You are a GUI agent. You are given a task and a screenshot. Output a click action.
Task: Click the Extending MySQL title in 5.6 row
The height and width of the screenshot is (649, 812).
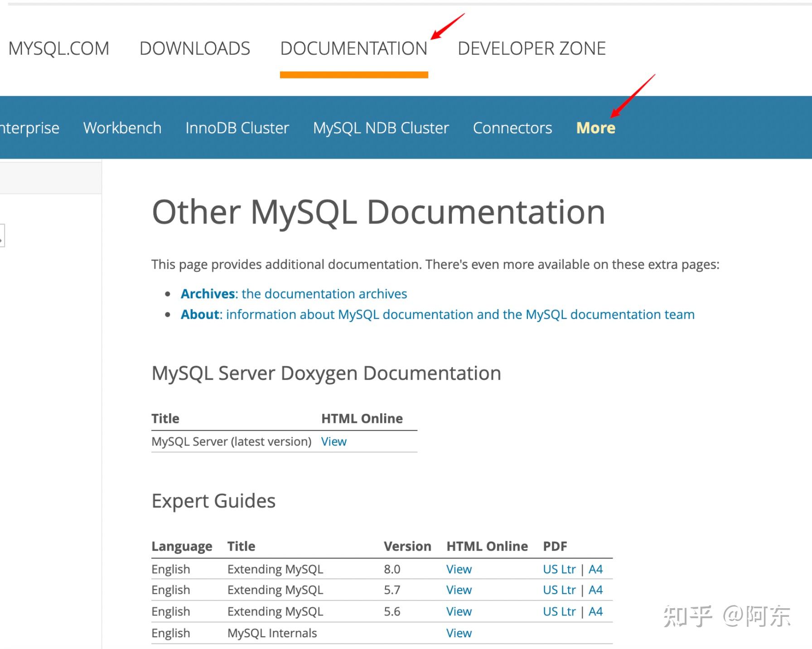point(275,611)
